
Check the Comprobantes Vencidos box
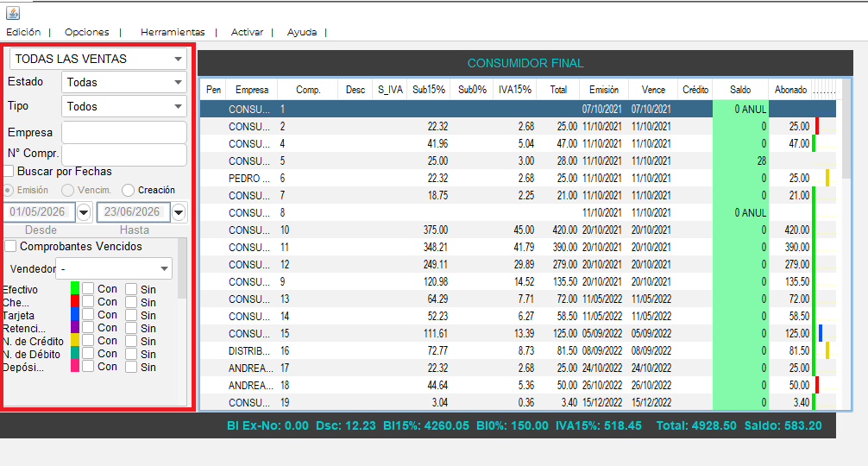coord(10,246)
